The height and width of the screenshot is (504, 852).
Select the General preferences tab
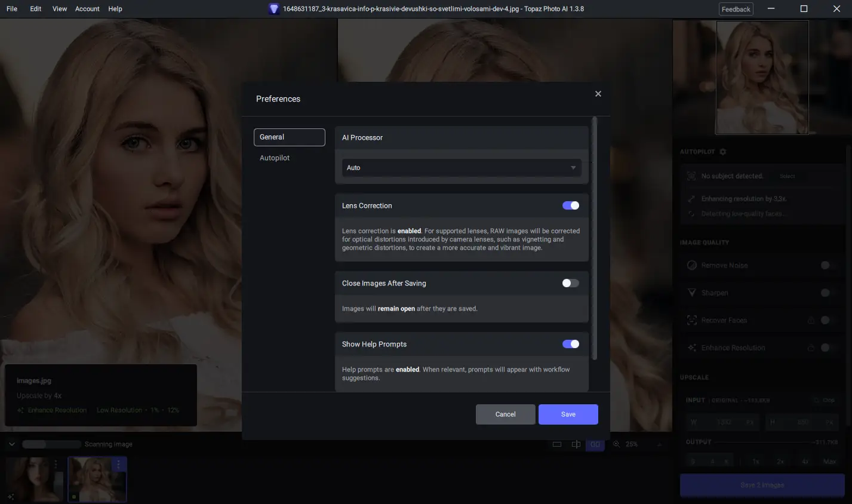tap(290, 137)
